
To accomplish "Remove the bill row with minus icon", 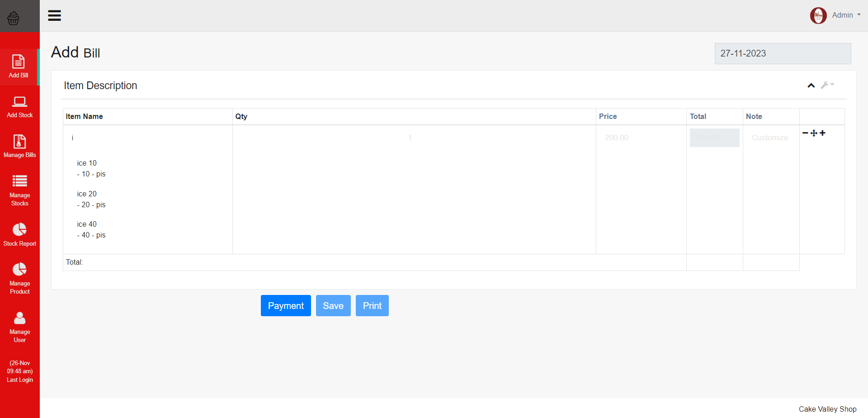I will click(x=806, y=133).
